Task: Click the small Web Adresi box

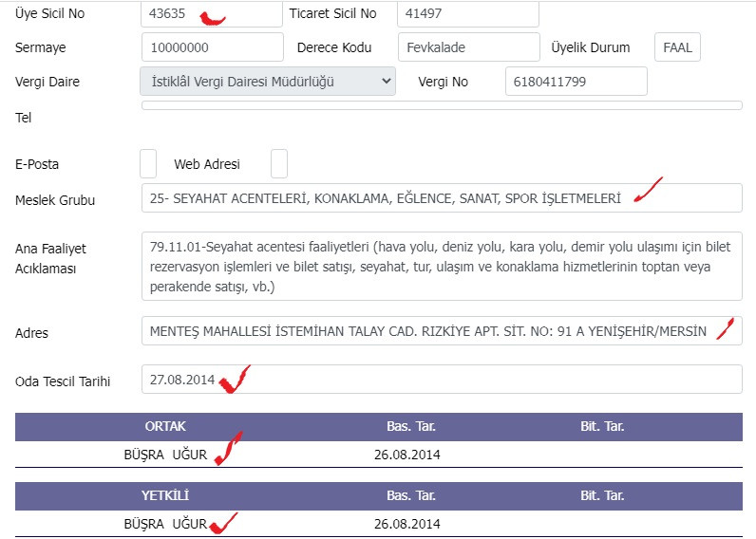Action: [x=279, y=164]
